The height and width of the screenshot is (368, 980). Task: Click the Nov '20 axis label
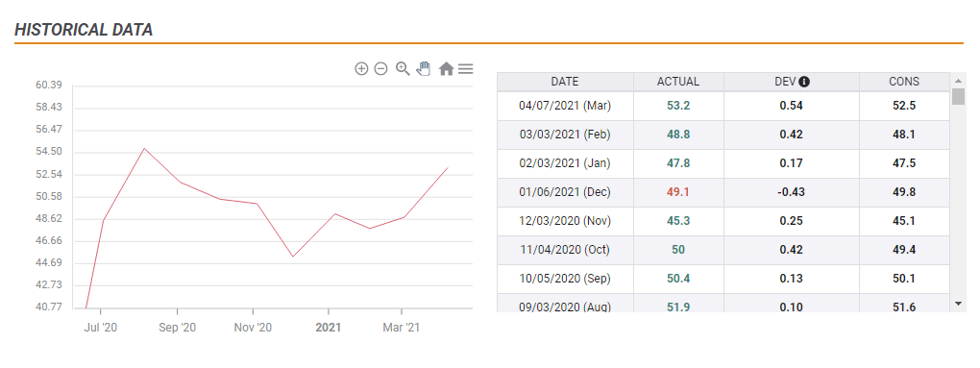253,328
